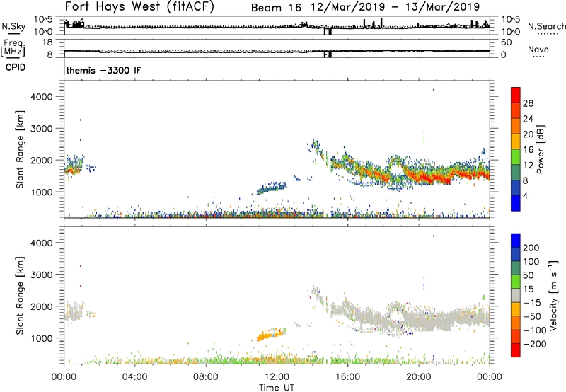Click the red high-power band near 20:00 in power panel
Image resolution: width=566 pixels, height=392 pixels.
(x=426, y=177)
